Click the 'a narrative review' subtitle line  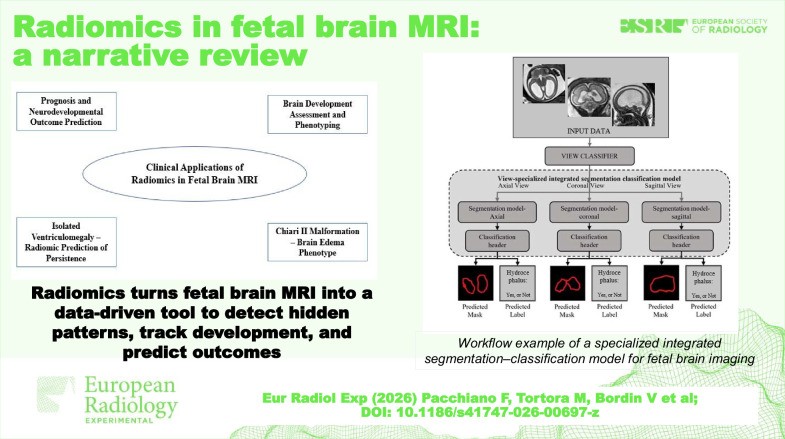coord(160,55)
